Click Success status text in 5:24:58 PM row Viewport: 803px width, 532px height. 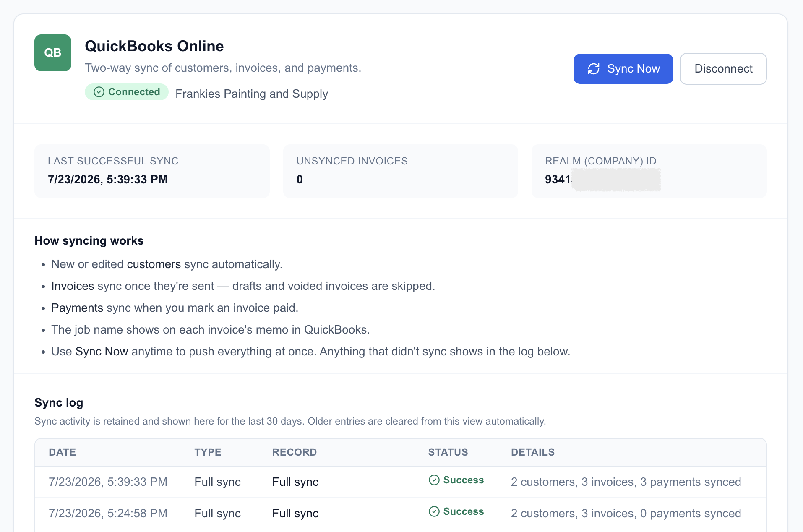tap(464, 511)
